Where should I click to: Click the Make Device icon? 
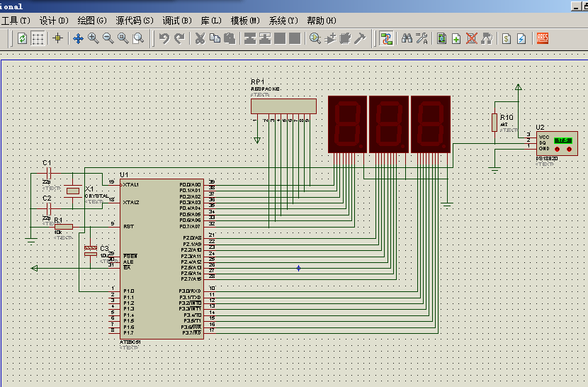pos(330,38)
